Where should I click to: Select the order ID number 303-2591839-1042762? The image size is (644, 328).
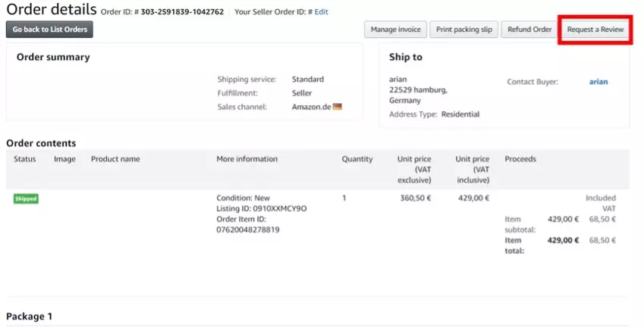[182, 12]
